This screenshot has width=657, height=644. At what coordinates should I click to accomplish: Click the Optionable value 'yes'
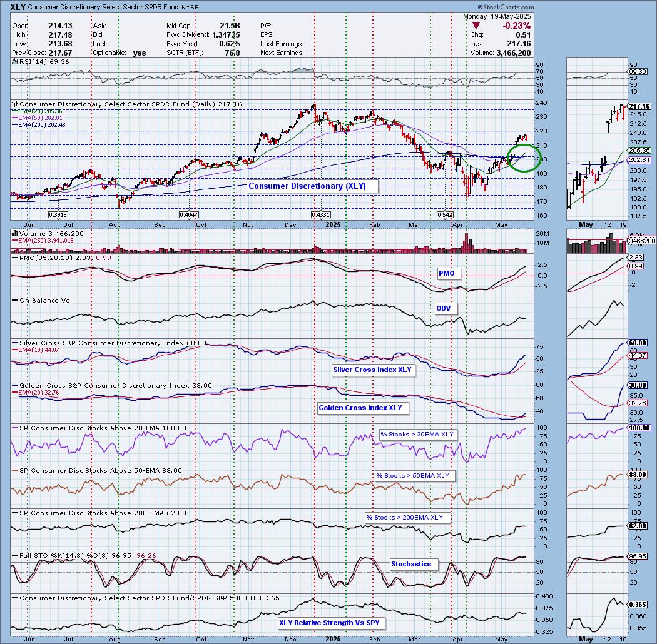click(140, 53)
